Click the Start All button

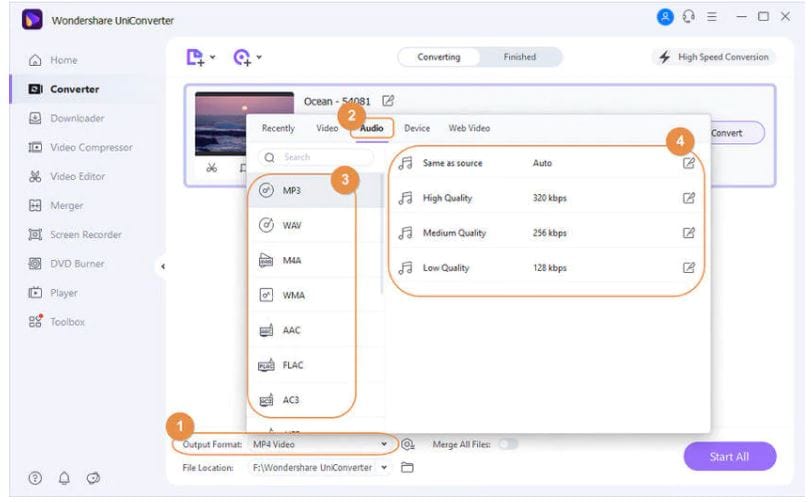[x=729, y=457]
